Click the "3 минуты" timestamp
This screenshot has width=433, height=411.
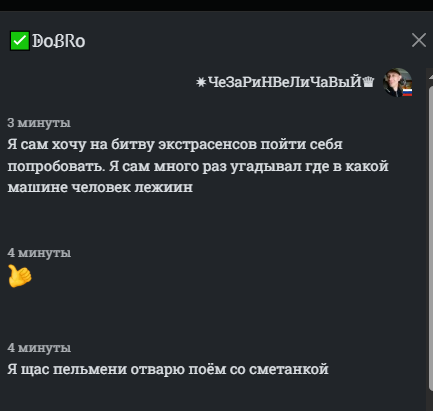39,123
